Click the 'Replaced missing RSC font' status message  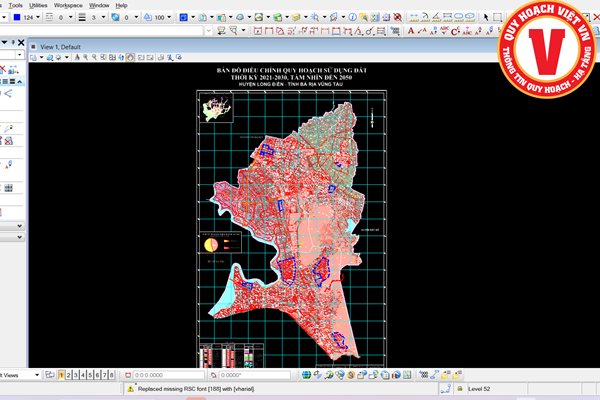click(196, 387)
